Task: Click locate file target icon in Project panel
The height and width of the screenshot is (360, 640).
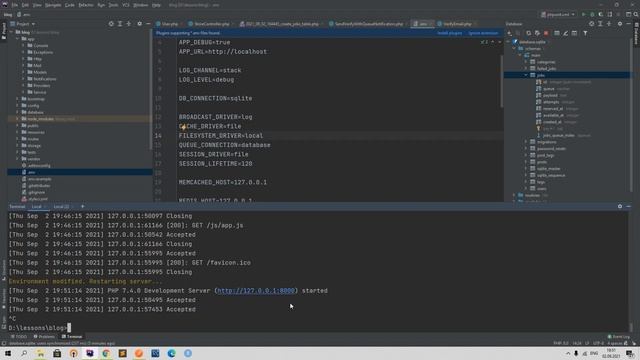Action: [111, 24]
